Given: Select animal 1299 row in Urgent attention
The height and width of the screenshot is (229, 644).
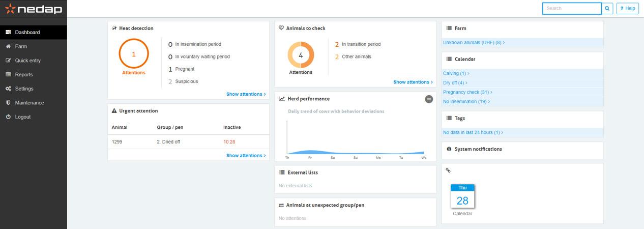Looking at the screenshot, I should click(x=188, y=142).
